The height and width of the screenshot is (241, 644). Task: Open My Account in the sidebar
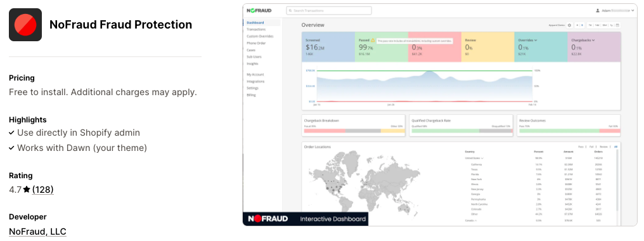255,75
